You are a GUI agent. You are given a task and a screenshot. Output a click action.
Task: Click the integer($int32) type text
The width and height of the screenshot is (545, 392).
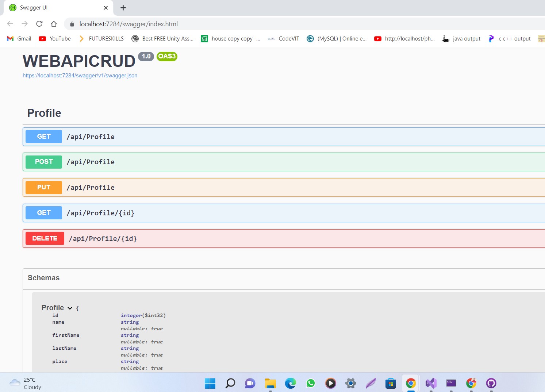click(x=143, y=315)
